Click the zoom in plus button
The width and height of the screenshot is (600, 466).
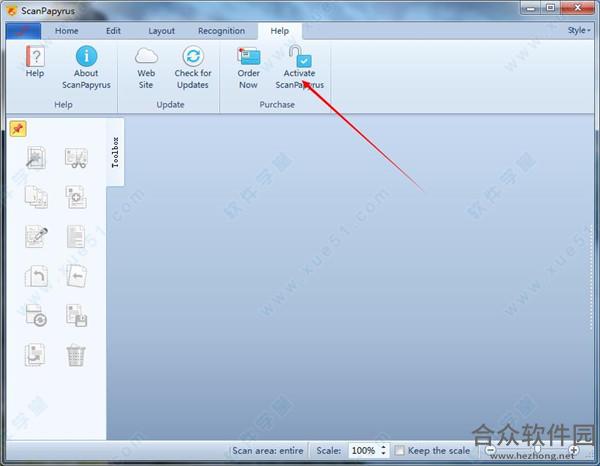tap(574, 450)
